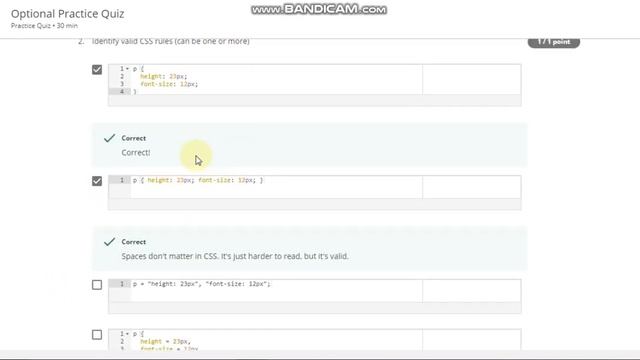Click the question text Identify valid CSS rules
Image resolution: width=640 pixels, height=360 pixels.
[x=171, y=41]
